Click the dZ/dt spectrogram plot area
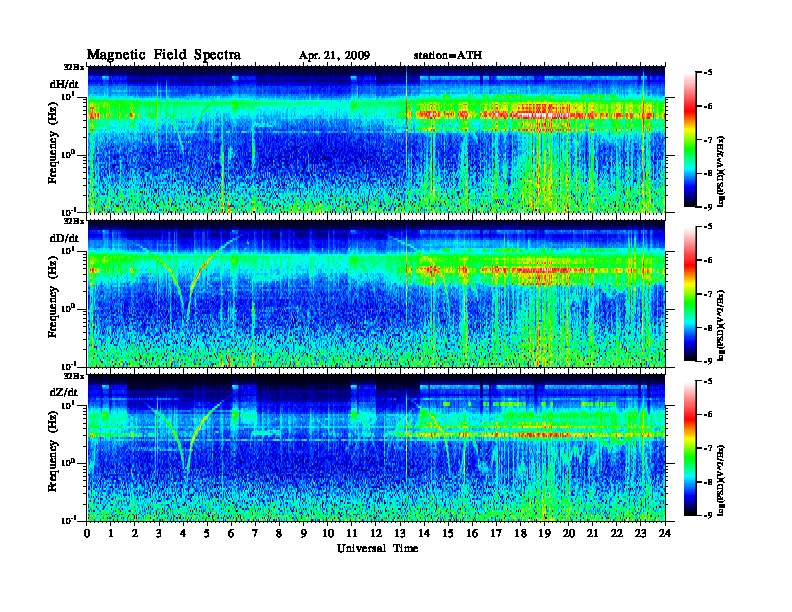792x612 pixels. (376, 448)
